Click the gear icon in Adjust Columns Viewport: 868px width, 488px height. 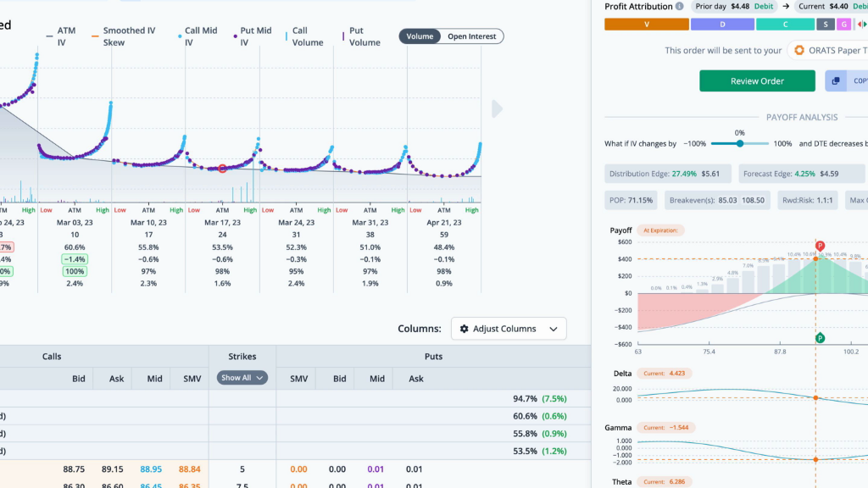coord(464,329)
